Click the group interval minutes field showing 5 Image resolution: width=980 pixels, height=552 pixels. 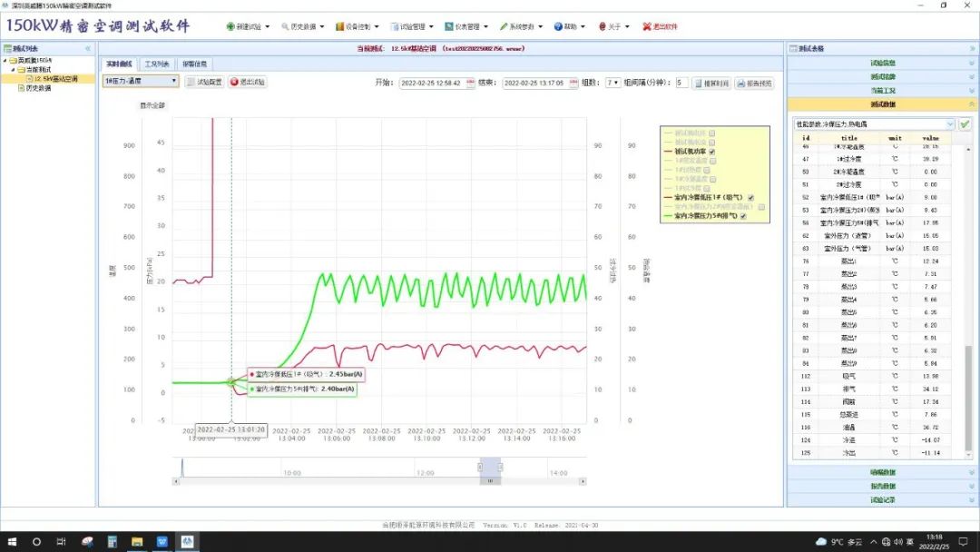pyautogui.click(x=681, y=83)
